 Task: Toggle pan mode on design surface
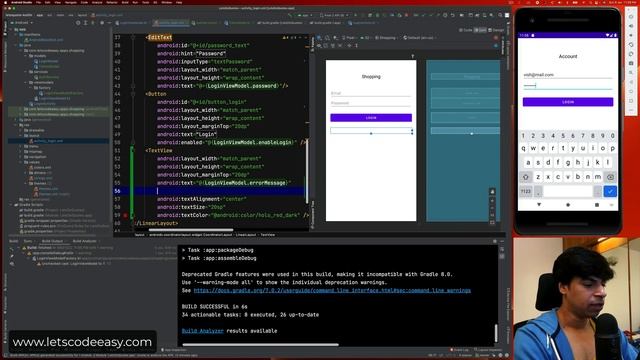(x=492, y=192)
